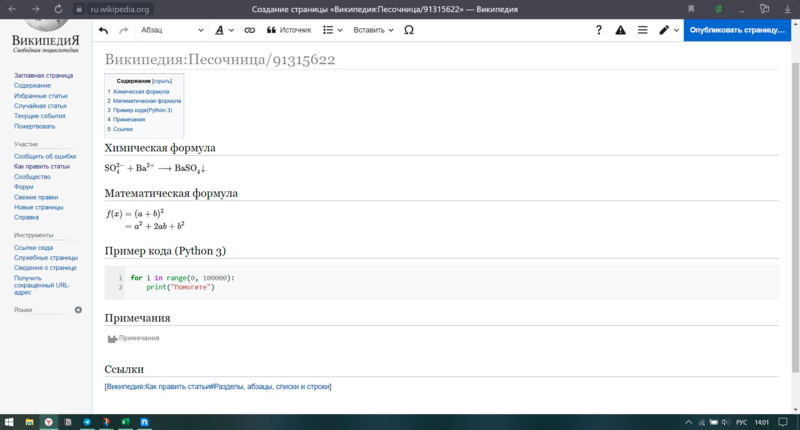800x430 pixels.
Task: Open Заглавная страница in the sidebar
Action: 41,76
